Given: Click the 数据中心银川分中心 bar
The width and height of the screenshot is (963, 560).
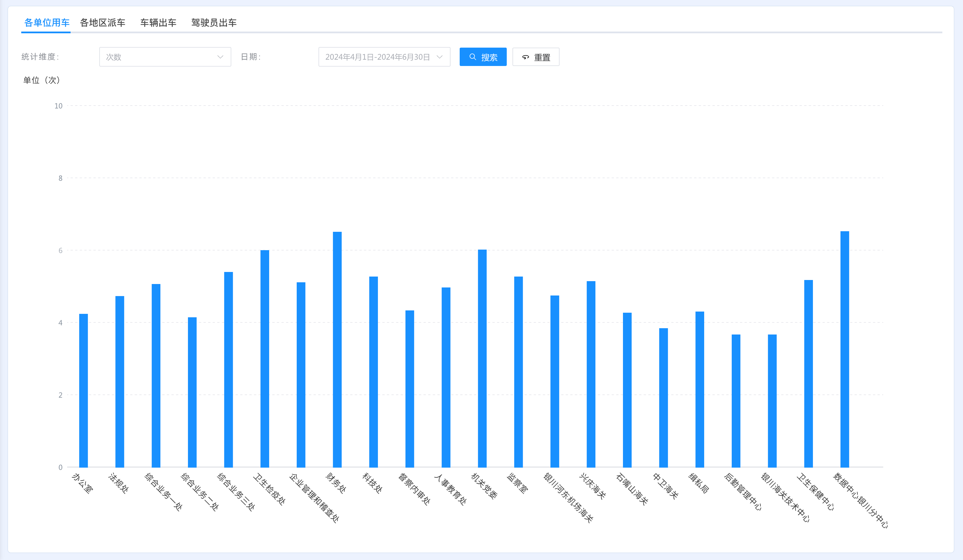Looking at the screenshot, I should 844,349.
